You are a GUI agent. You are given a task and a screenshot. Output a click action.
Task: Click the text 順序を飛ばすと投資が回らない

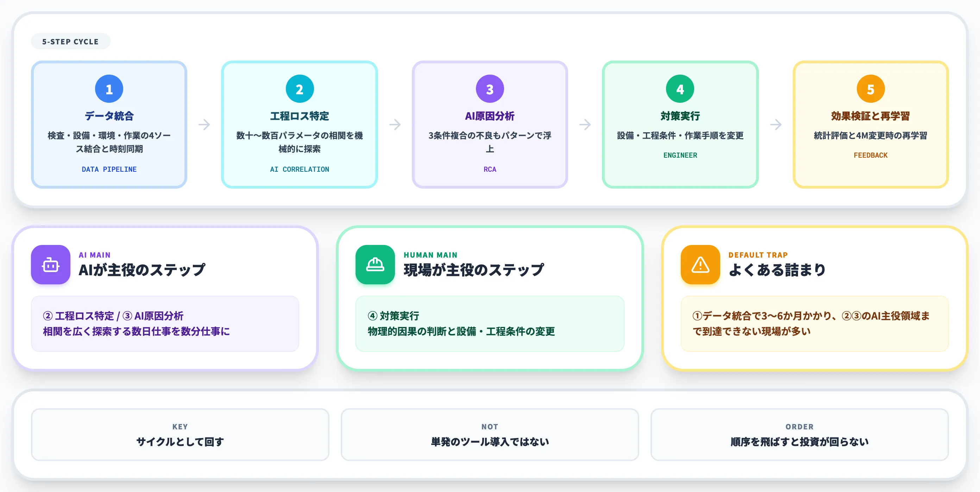pyautogui.click(x=800, y=442)
